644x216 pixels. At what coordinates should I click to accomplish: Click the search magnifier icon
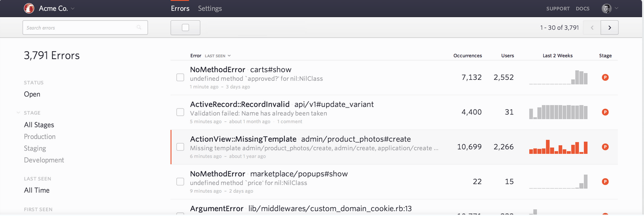(139, 28)
